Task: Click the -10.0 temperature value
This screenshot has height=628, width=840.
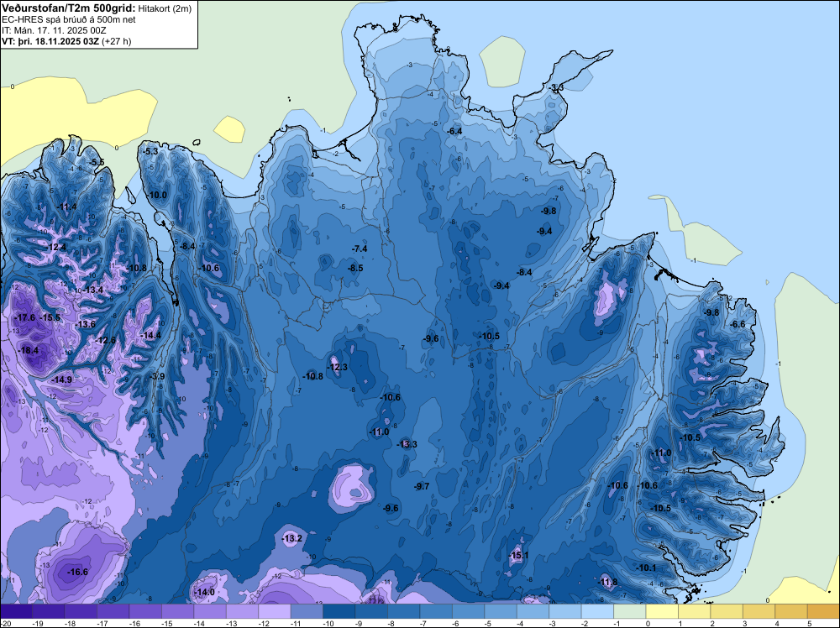Action: (x=157, y=196)
